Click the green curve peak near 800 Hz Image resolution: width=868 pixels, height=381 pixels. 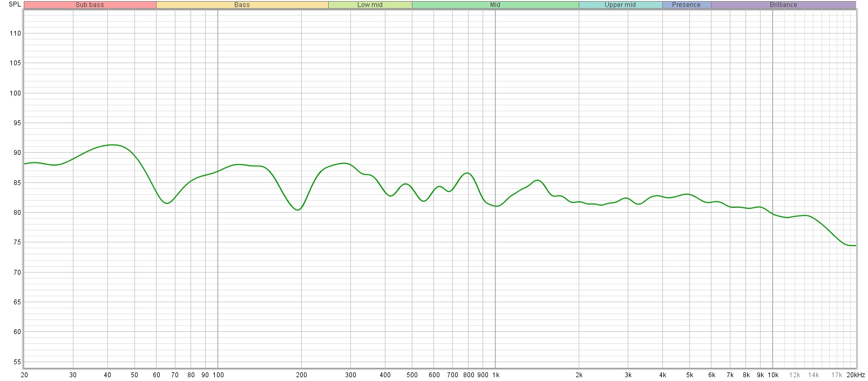(x=467, y=173)
